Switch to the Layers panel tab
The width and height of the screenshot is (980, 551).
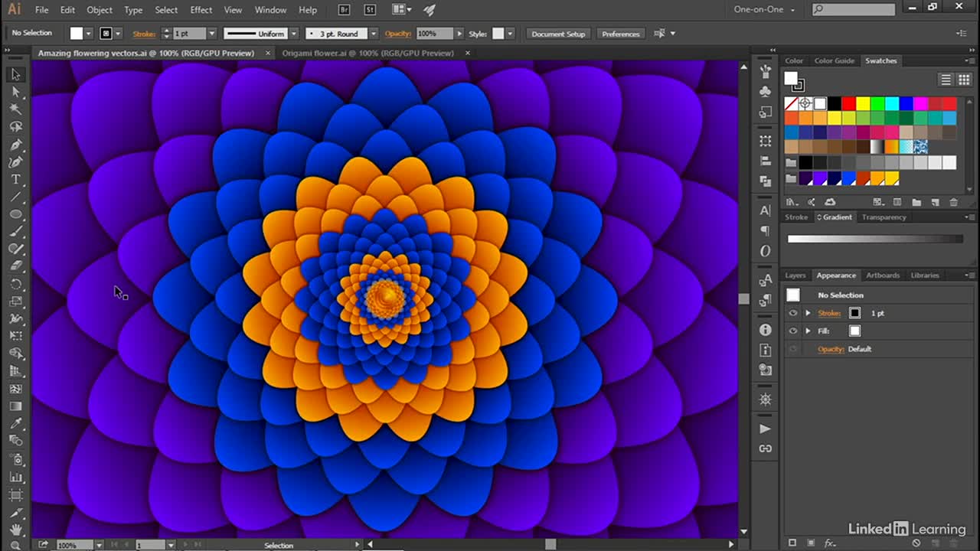pos(795,275)
